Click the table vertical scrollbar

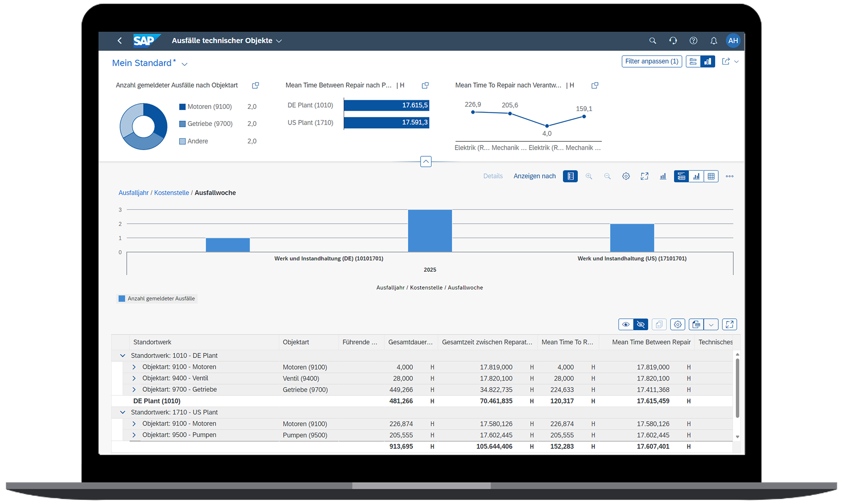tap(737, 389)
